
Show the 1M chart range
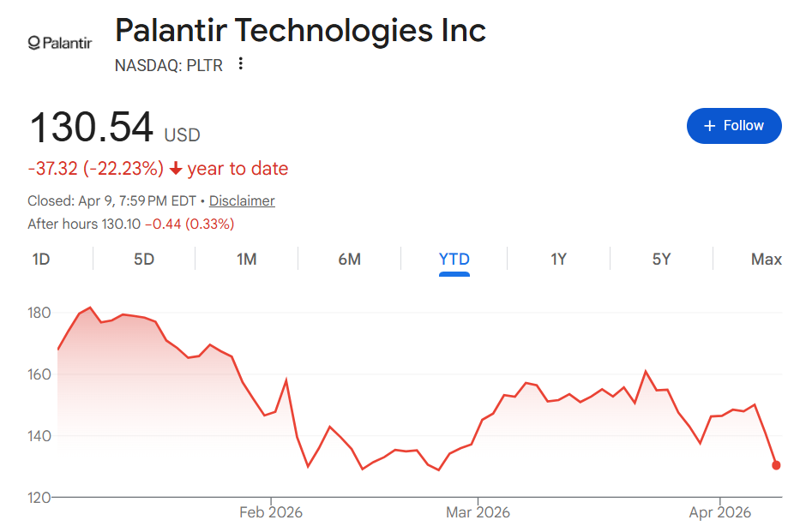click(x=247, y=259)
